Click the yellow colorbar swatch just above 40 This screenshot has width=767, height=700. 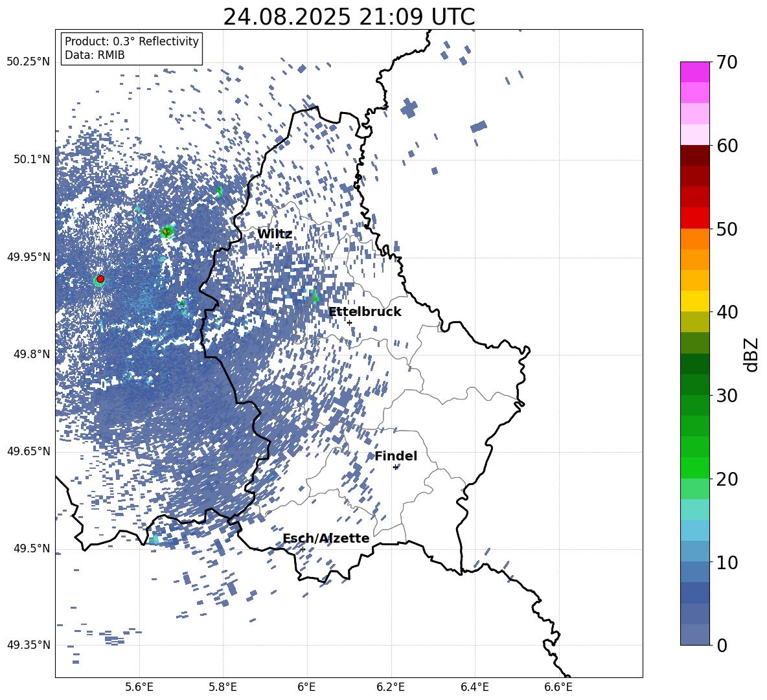coord(695,301)
